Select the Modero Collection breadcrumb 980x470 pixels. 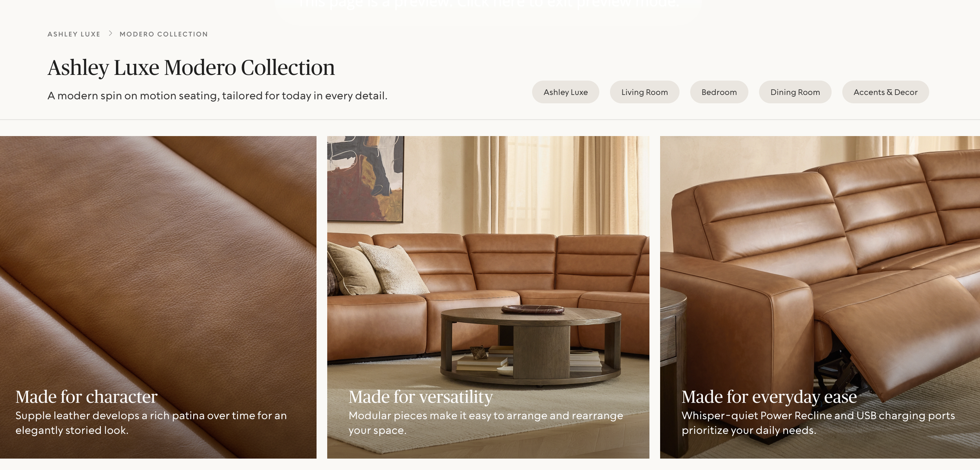pos(163,34)
